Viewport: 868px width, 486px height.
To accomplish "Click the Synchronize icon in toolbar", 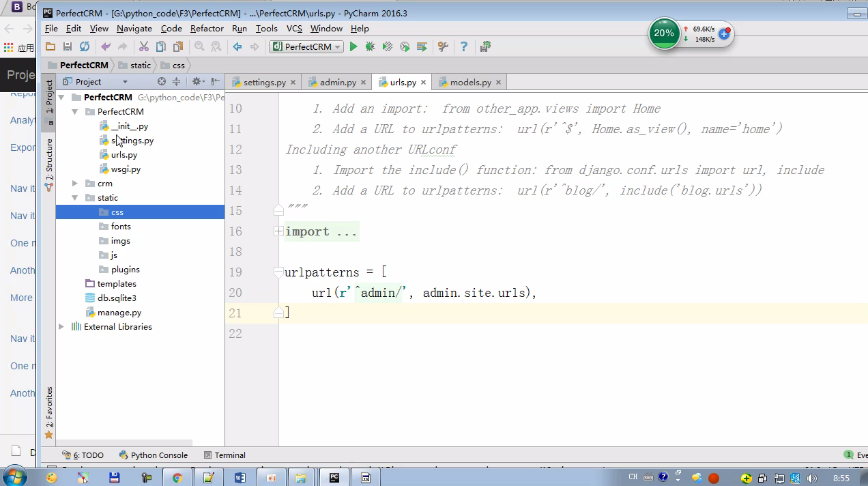I will pos(85,46).
